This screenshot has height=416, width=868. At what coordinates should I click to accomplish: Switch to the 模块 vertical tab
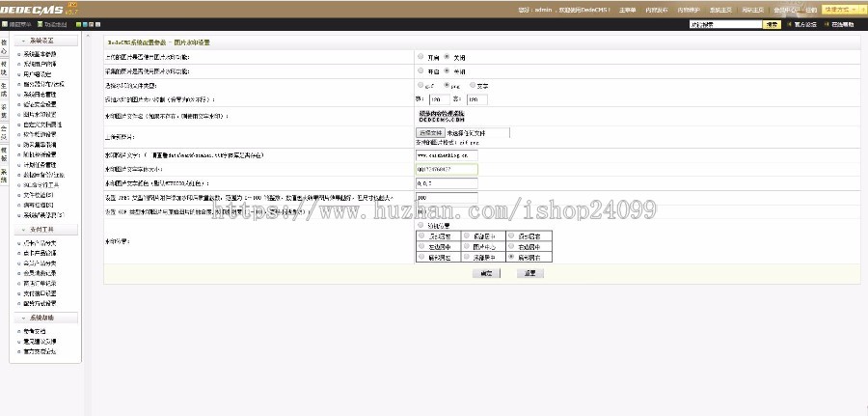(x=4, y=69)
